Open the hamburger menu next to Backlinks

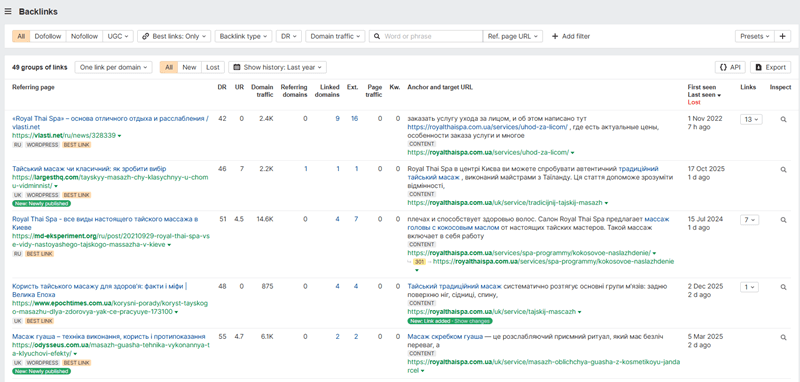8,11
